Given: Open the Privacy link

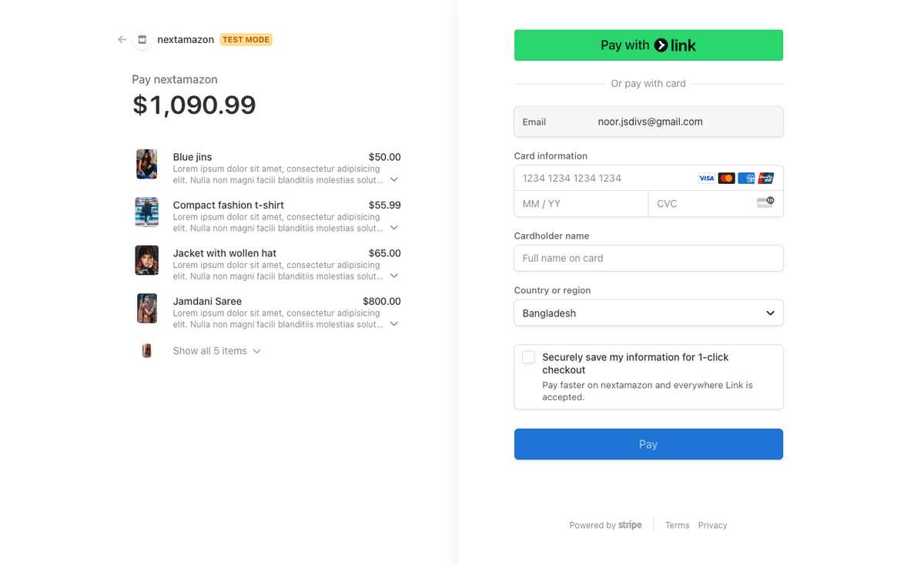Looking at the screenshot, I should [712, 526].
